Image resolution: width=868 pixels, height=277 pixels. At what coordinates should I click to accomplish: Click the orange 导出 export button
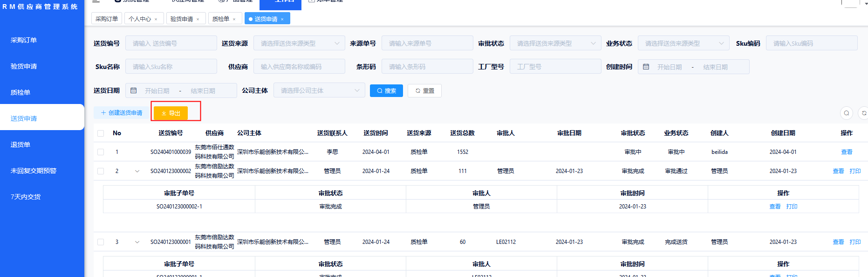[x=171, y=113]
